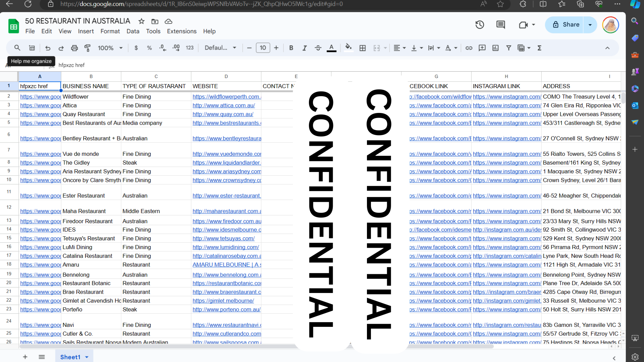Insert chart icon
644x362 pixels.
[495, 48]
